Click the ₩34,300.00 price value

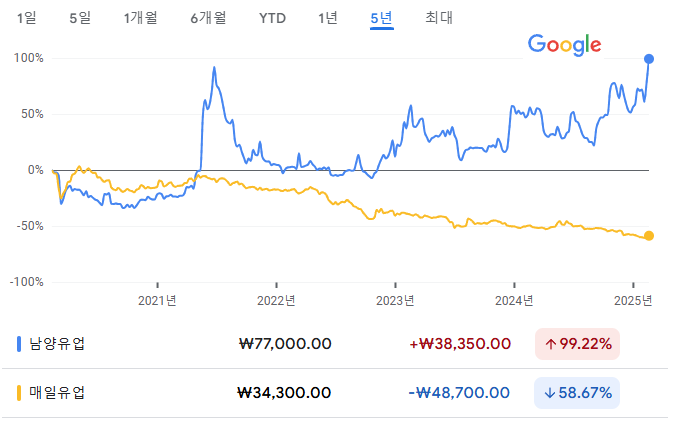(284, 393)
